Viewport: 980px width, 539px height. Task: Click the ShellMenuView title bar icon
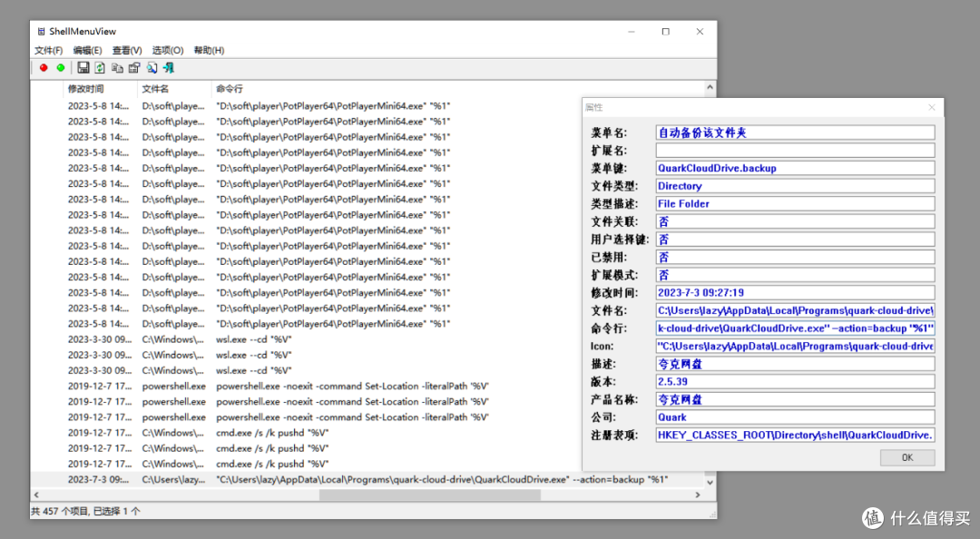[x=41, y=31]
